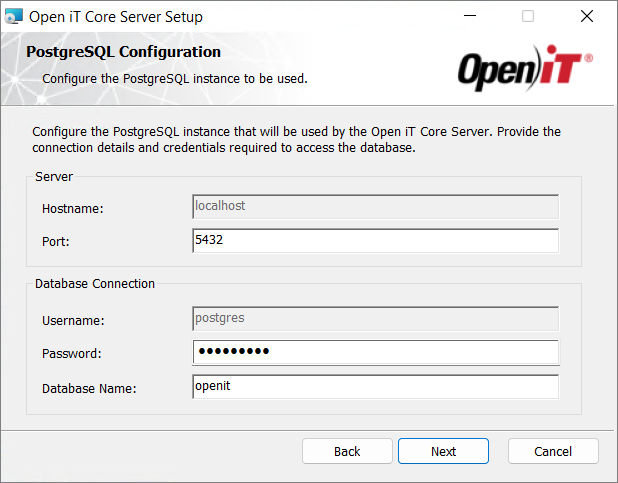Viewport: 618px width, 483px height.
Task: Cancel the Open iT setup
Action: click(553, 451)
